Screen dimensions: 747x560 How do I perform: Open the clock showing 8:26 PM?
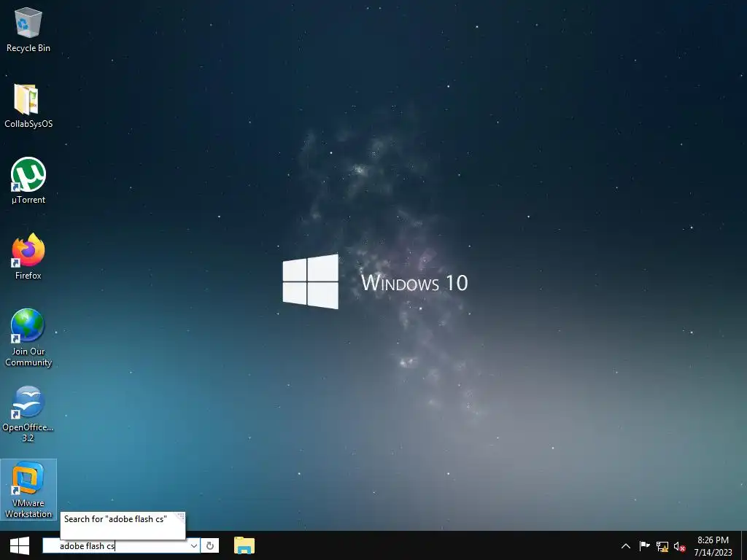(x=713, y=545)
